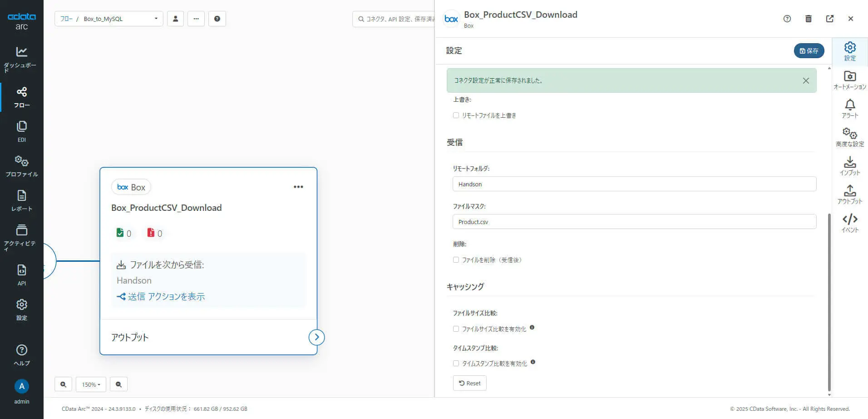Click the CData Arc logo

[21, 21]
